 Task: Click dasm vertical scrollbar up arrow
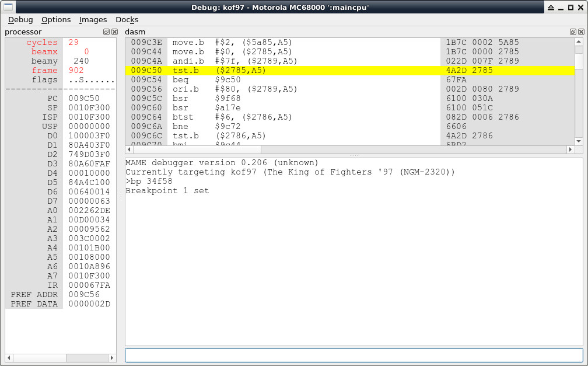click(x=579, y=41)
